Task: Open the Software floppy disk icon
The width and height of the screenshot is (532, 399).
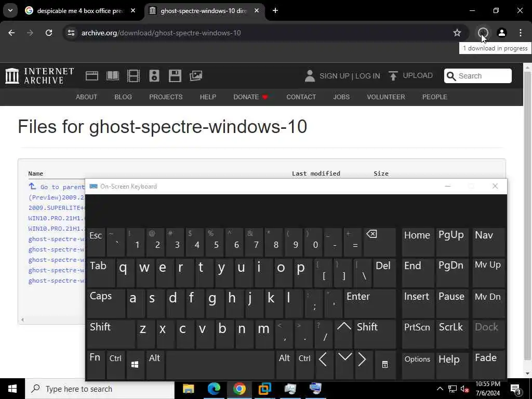Action: point(175,76)
